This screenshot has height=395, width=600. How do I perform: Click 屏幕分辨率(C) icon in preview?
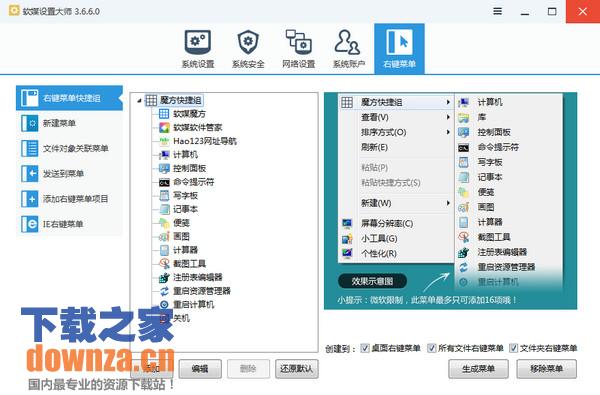(347, 223)
